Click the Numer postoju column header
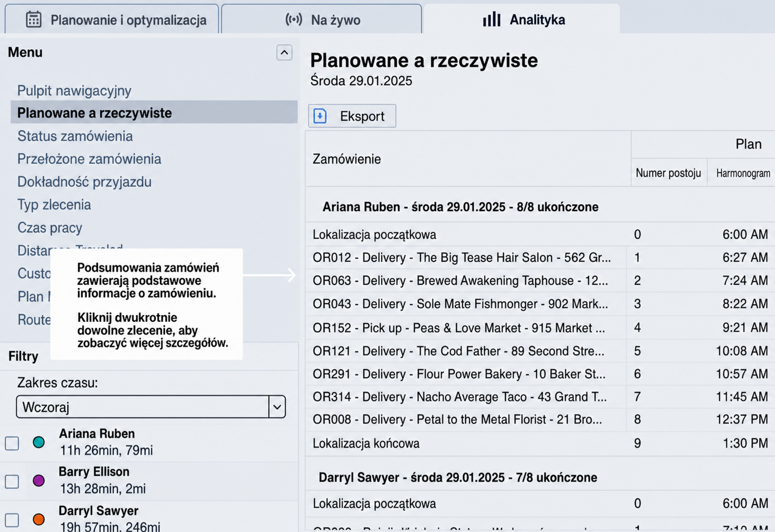Image resolution: width=775 pixels, height=532 pixels. (668, 173)
